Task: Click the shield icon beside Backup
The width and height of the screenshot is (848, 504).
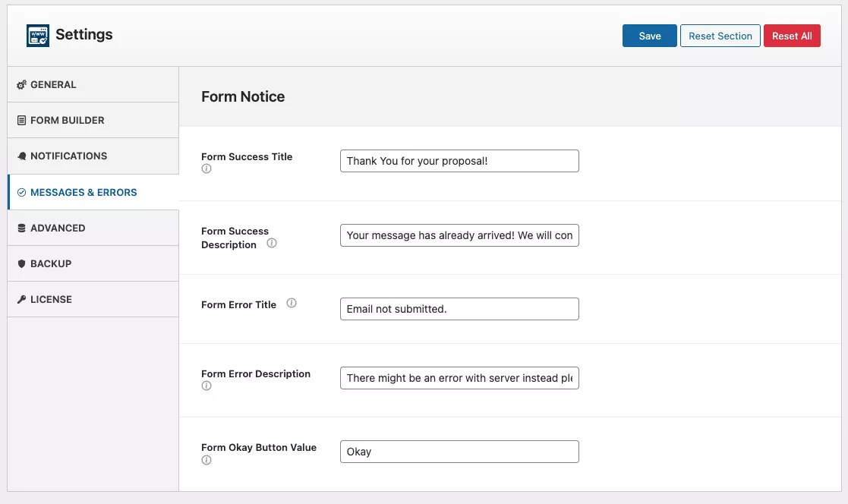Action: tap(21, 264)
